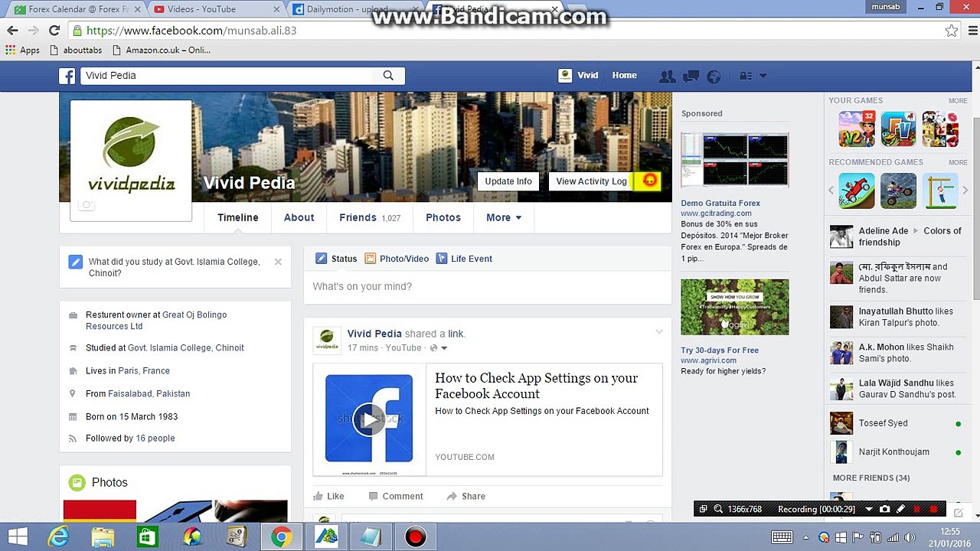The image size is (980, 551).
Task: Open Amazon.co.uk bookmark
Action: [x=161, y=50]
